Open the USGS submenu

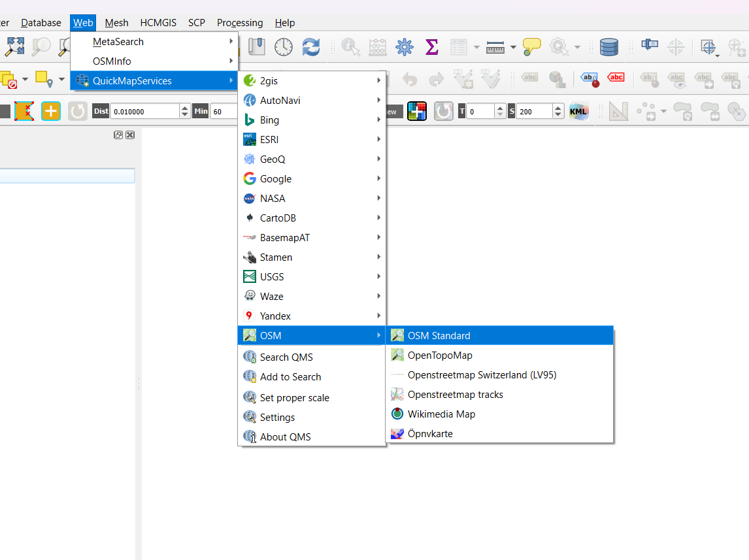(312, 276)
